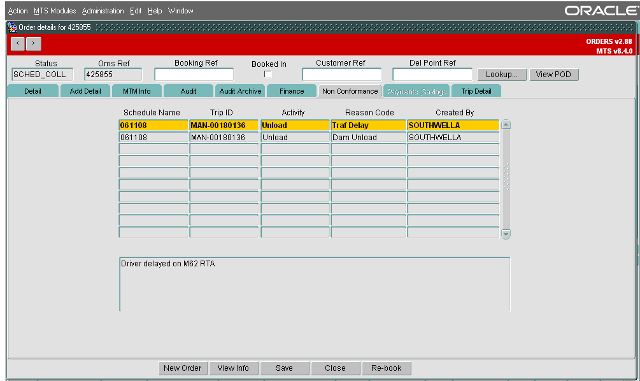The width and height of the screenshot is (640, 381).
Task: Switch to the Trip Detail tab
Action: [x=476, y=91]
